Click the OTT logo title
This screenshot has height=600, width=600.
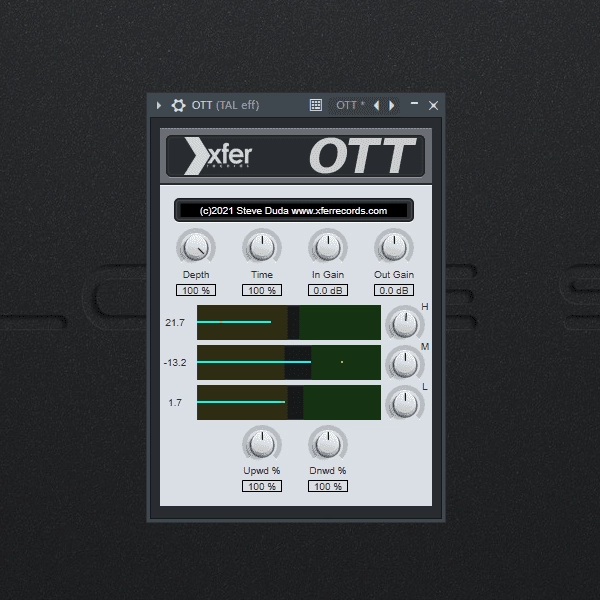[x=362, y=156]
